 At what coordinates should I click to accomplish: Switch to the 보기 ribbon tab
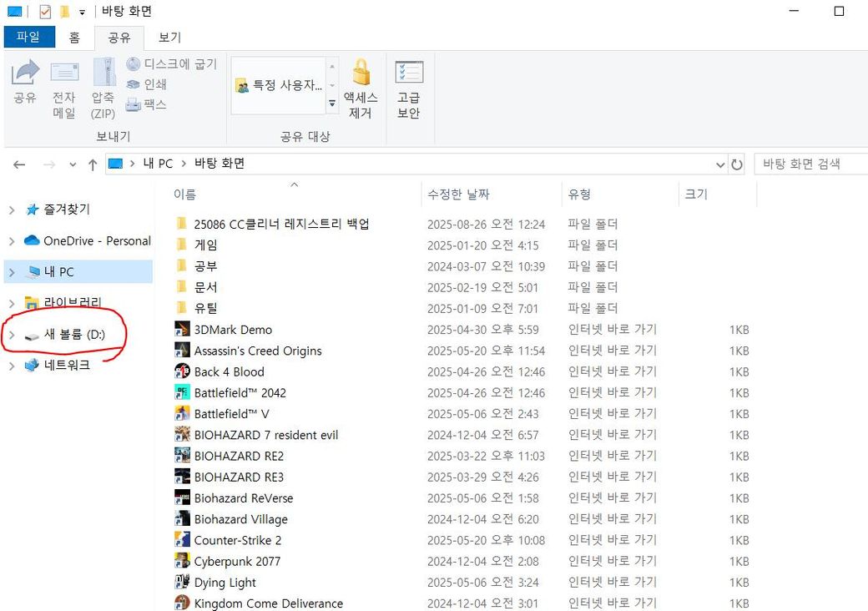point(169,38)
